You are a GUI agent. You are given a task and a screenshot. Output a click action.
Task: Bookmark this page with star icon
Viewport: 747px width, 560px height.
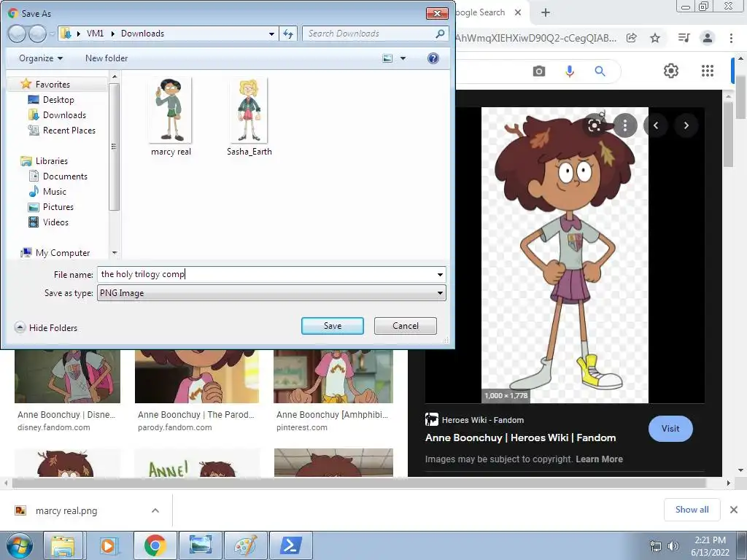656,38
